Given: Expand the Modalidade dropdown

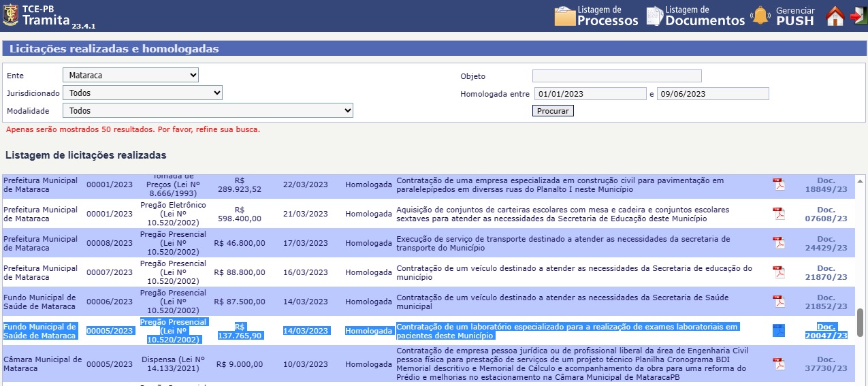Looking at the screenshot, I should 208,110.
